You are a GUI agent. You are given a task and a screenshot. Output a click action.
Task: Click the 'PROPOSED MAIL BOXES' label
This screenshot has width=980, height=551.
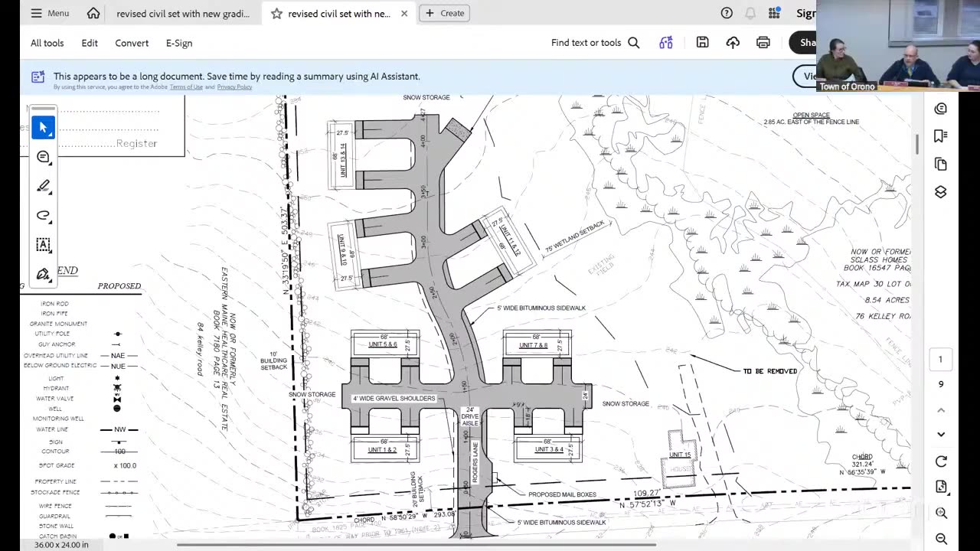point(562,494)
